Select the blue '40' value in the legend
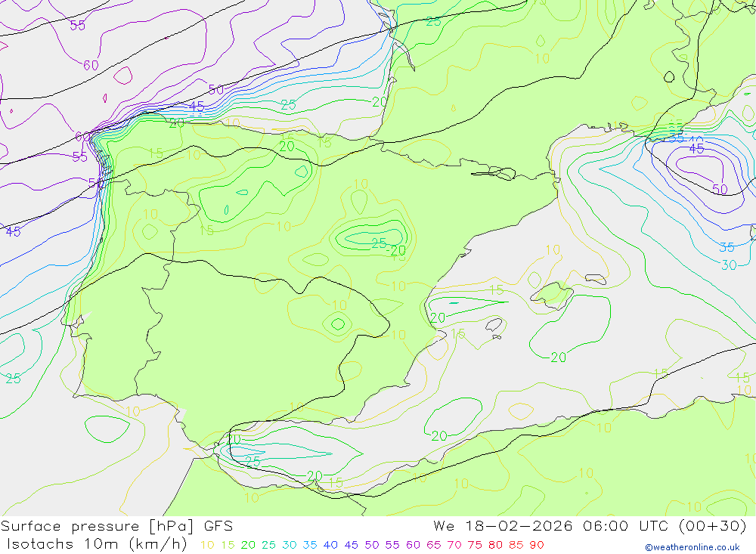Screen dimensions: 756x554 (331, 546)
